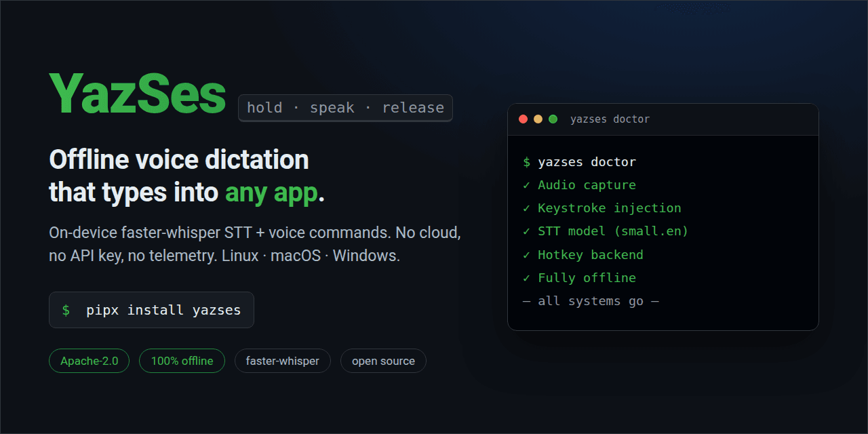Click the all systems go line
The width and height of the screenshot is (868, 434).
[591, 301]
